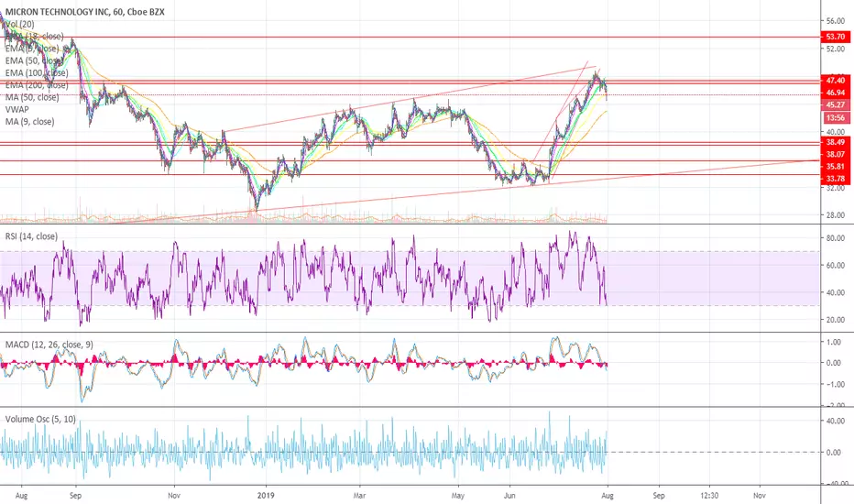Image resolution: width=854 pixels, height=504 pixels.
Task: Click the 38.07 red price label
Action: (836, 154)
